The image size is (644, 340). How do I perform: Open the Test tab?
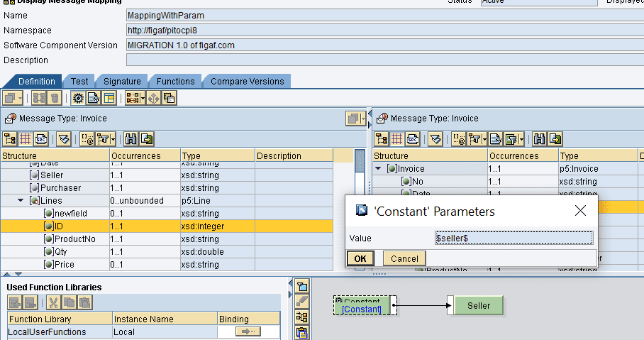tap(79, 82)
